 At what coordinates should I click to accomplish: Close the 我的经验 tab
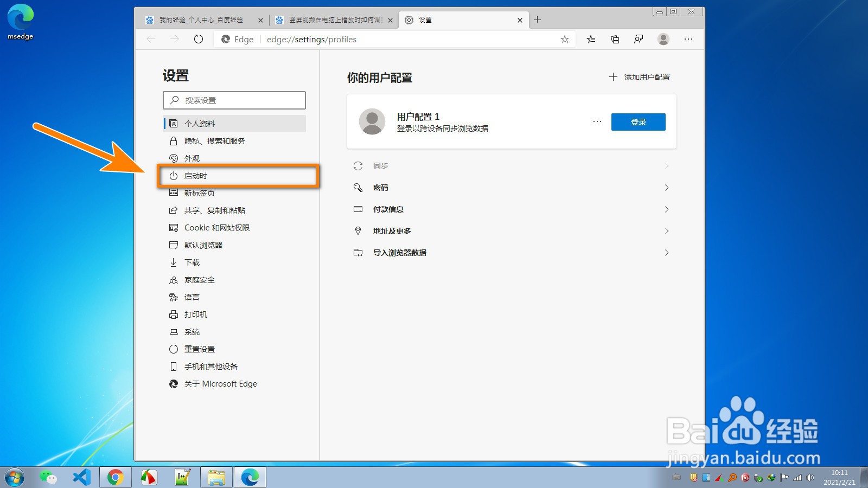[260, 20]
